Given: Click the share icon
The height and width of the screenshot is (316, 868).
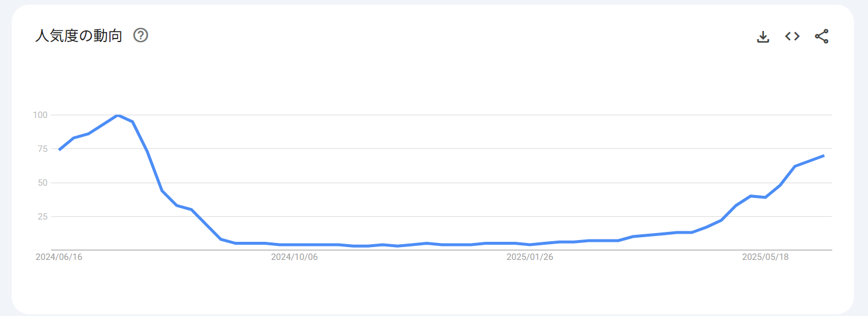Looking at the screenshot, I should tap(822, 36).
